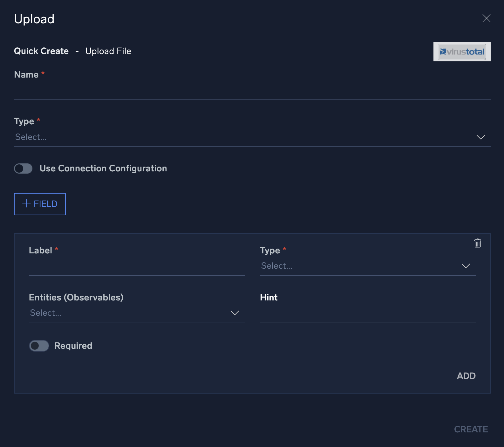Click the VirusTotal logo
Viewport: 504px width, 447px height.
click(462, 52)
